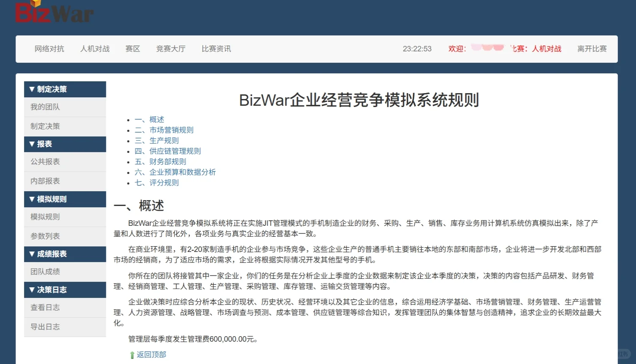Click the 一、概述 section heading

tap(139, 206)
